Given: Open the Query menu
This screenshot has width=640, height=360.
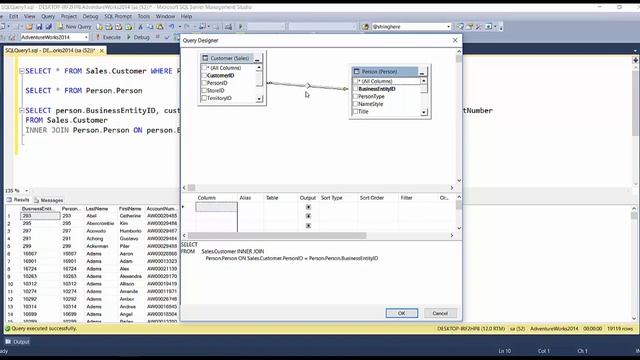Looking at the screenshot, I should click(48, 16).
